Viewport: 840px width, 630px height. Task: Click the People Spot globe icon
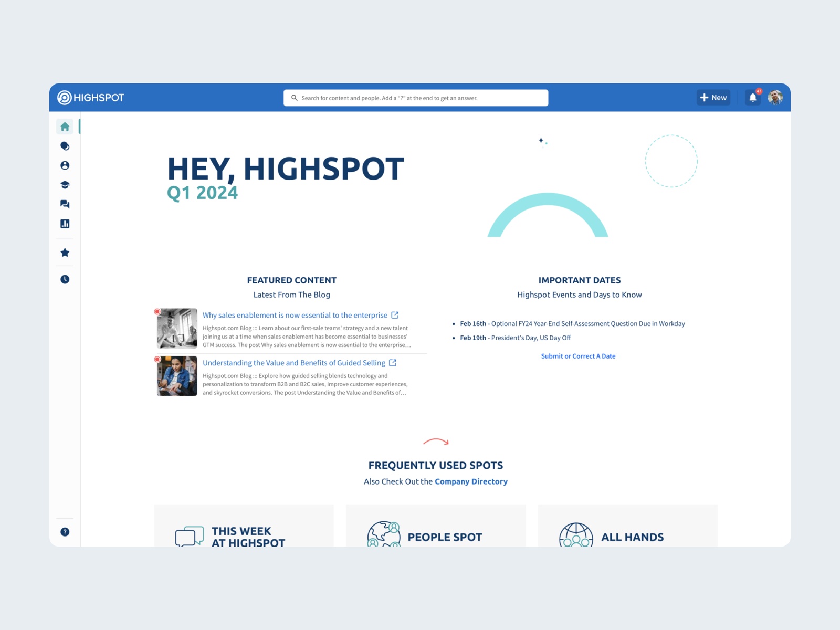[x=384, y=534]
